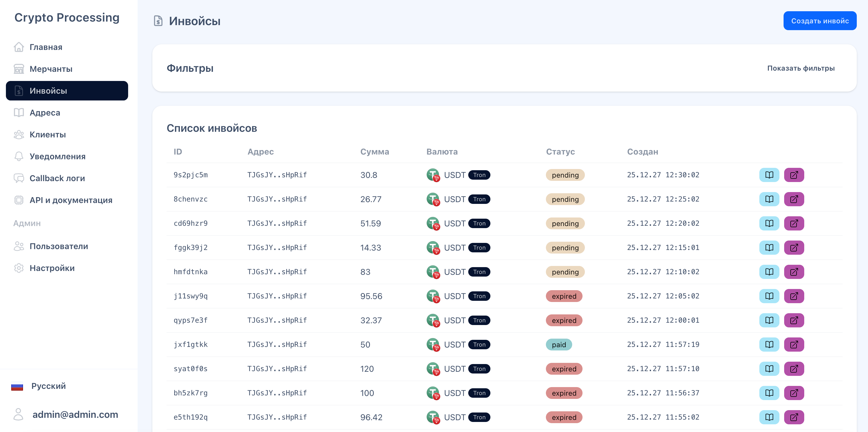Click the purple open-link icon for invoice 8chenvzc

pyautogui.click(x=794, y=199)
